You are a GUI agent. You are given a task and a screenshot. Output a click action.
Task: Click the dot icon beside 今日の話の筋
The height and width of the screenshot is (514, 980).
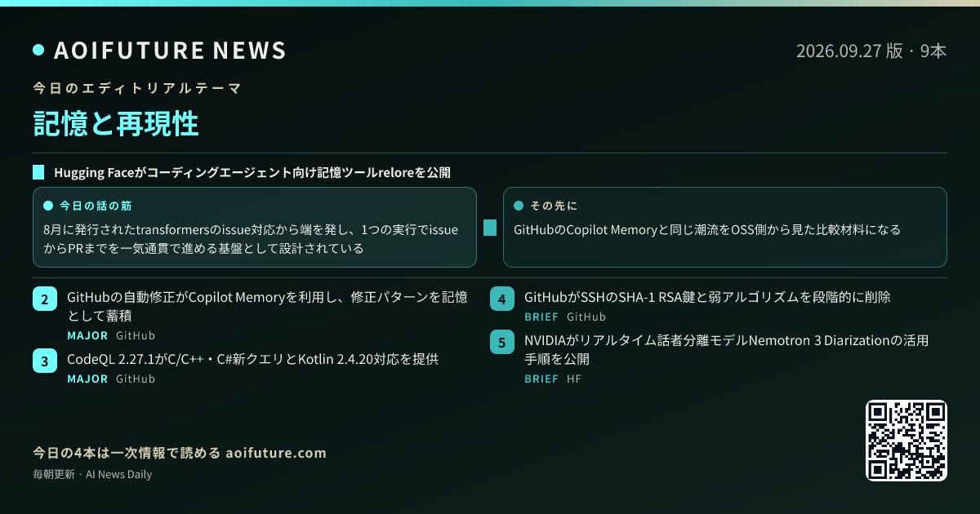tap(48, 206)
